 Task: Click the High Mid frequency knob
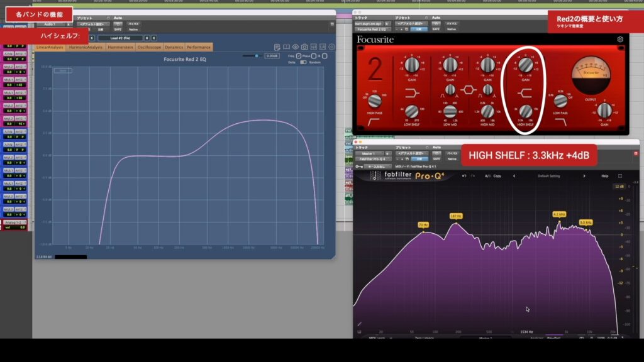(487, 111)
